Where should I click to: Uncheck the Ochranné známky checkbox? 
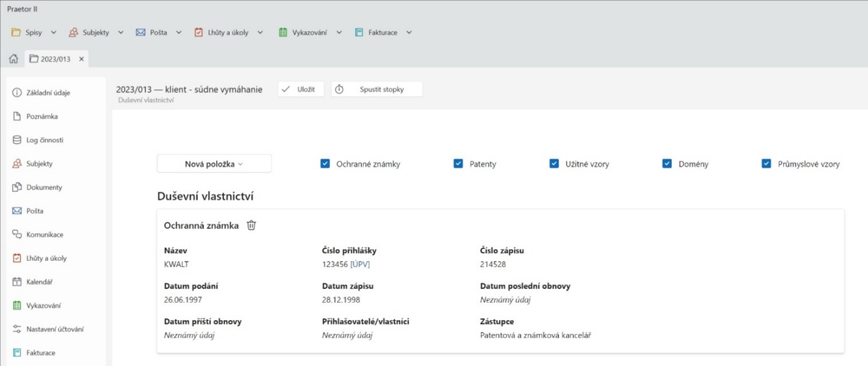point(325,164)
